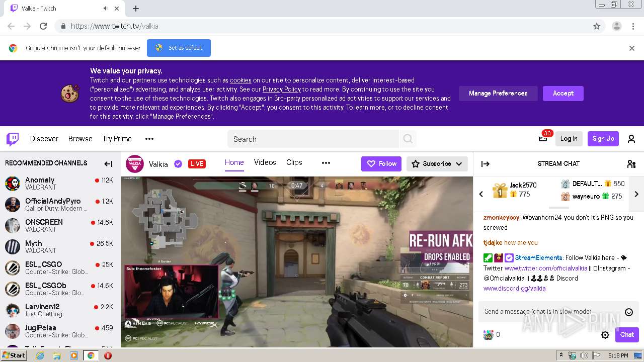
Task: Open Browse in the top navigation
Action: click(80, 139)
